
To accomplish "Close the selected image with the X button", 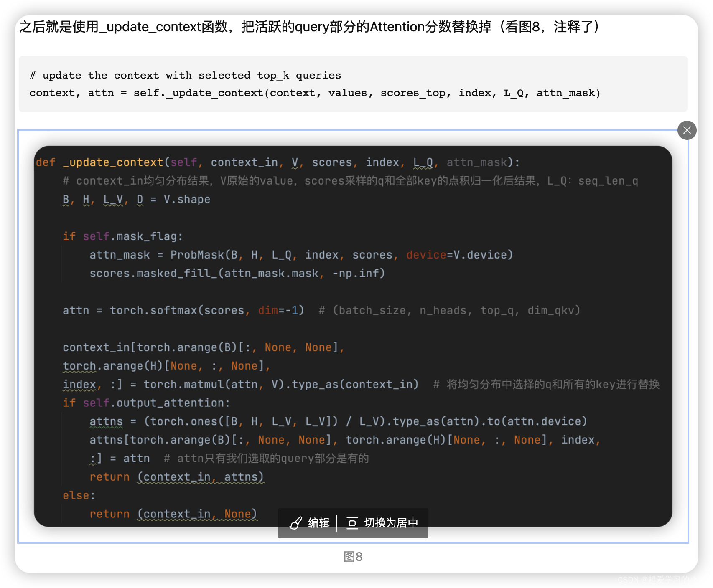I will pyautogui.click(x=687, y=130).
